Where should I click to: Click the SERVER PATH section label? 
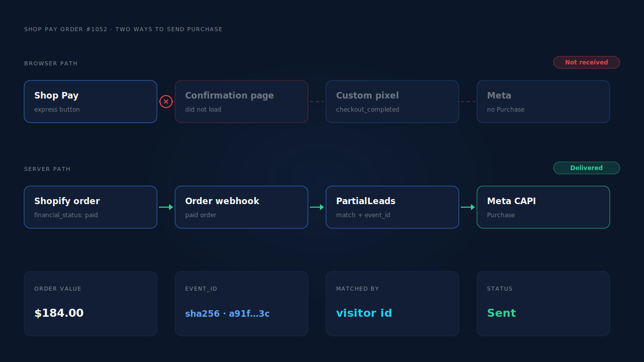pos(47,169)
